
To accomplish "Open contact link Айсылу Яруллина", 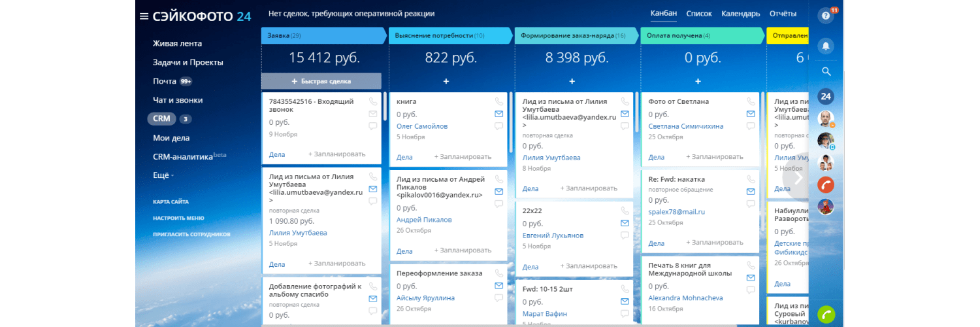I will [x=425, y=298].
